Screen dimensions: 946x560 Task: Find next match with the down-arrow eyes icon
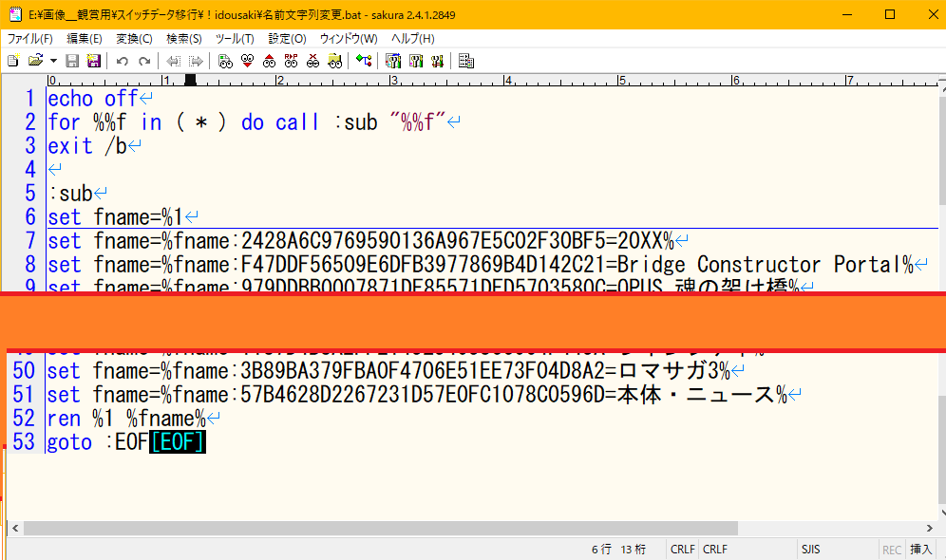pos(247,61)
